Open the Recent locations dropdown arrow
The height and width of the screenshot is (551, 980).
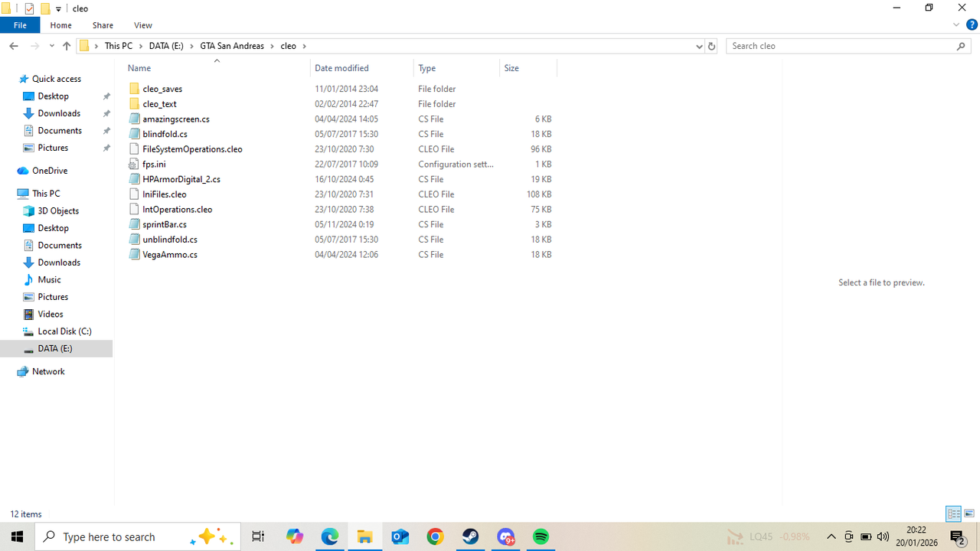tap(51, 46)
